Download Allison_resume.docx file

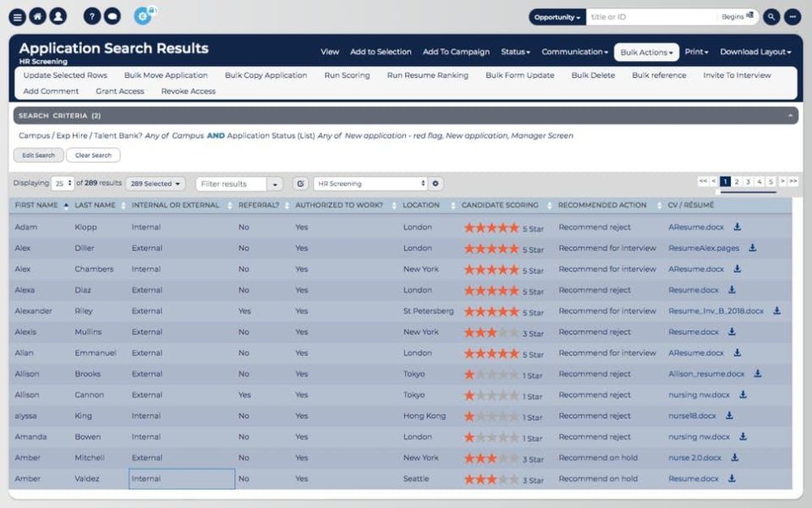(758, 374)
